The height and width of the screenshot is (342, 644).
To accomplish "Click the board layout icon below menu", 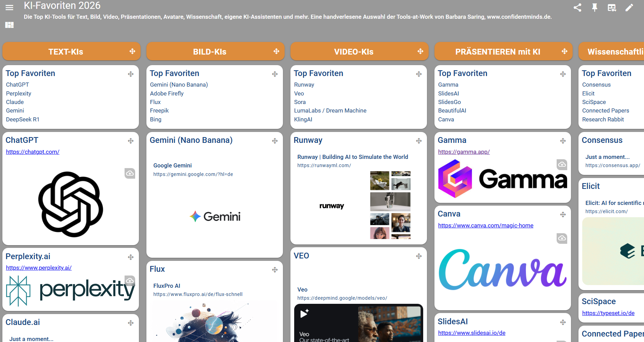I will tap(10, 25).
